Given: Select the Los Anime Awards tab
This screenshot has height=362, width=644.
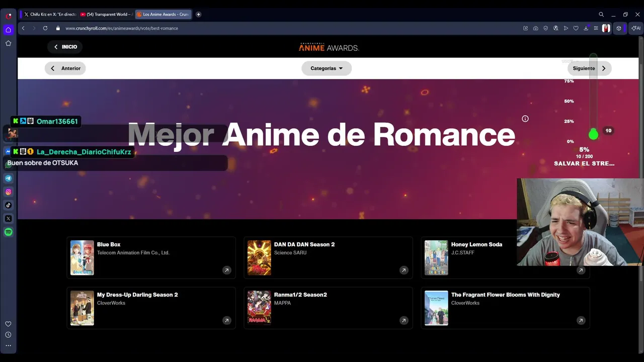Looking at the screenshot, I should click(x=164, y=15).
